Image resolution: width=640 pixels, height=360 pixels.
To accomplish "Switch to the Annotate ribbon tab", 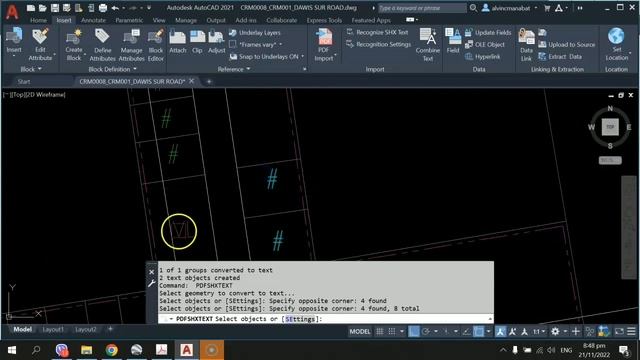I will (x=93, y=20).
